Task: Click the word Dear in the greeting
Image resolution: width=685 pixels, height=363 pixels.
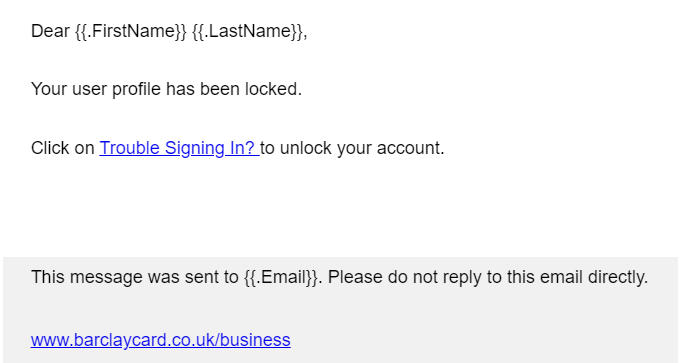Action: 50,31
